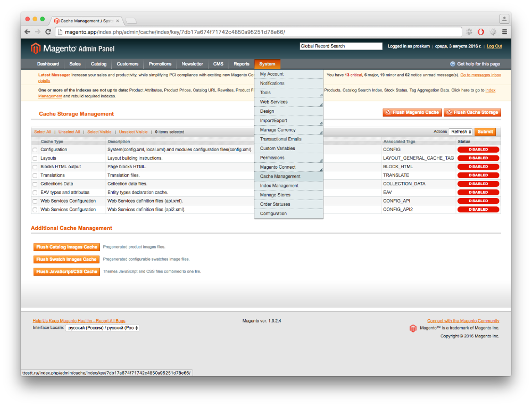Image resolution: width=532 pixels, height=406 pixels.
Task: Select Transactional Emails menu entry
Action: [289, 139]
